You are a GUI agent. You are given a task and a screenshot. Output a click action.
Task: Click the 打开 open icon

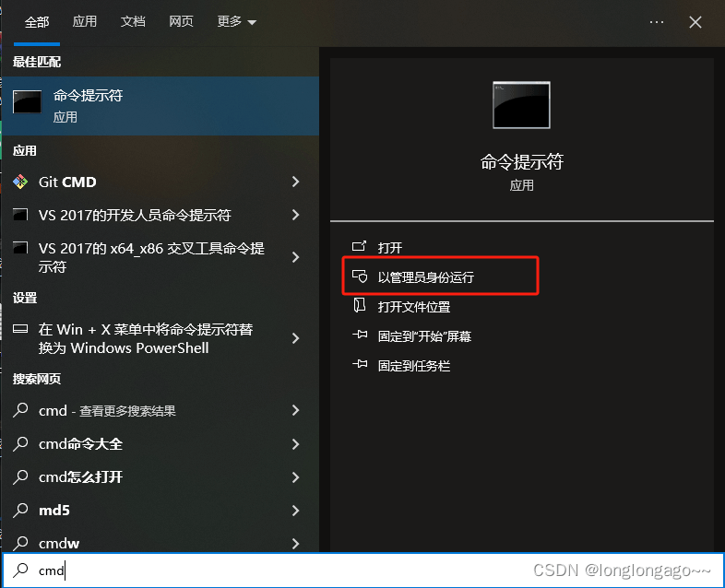359,247
